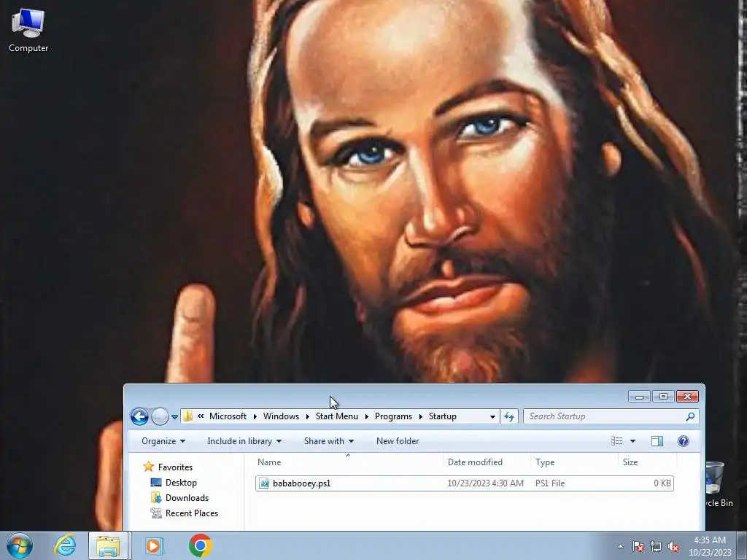
Task: Click the bababooey.ps1 file icon
Action: [x=264, y=483]
